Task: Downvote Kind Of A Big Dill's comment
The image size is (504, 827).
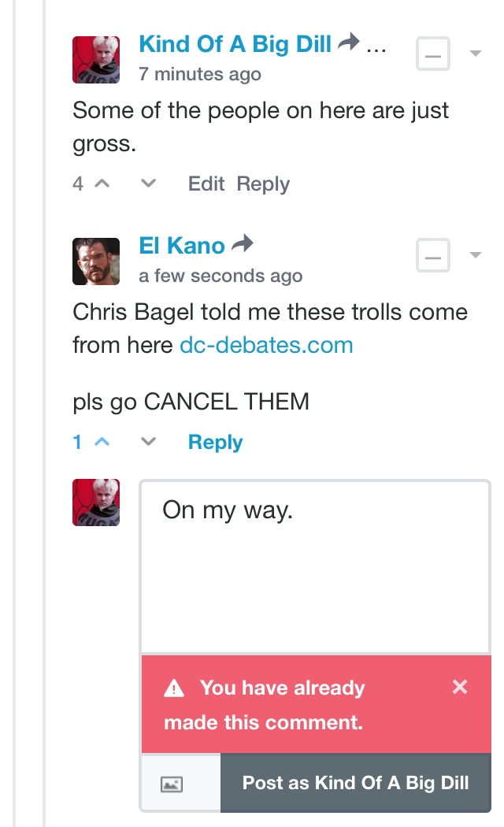Action: (148, 184)
